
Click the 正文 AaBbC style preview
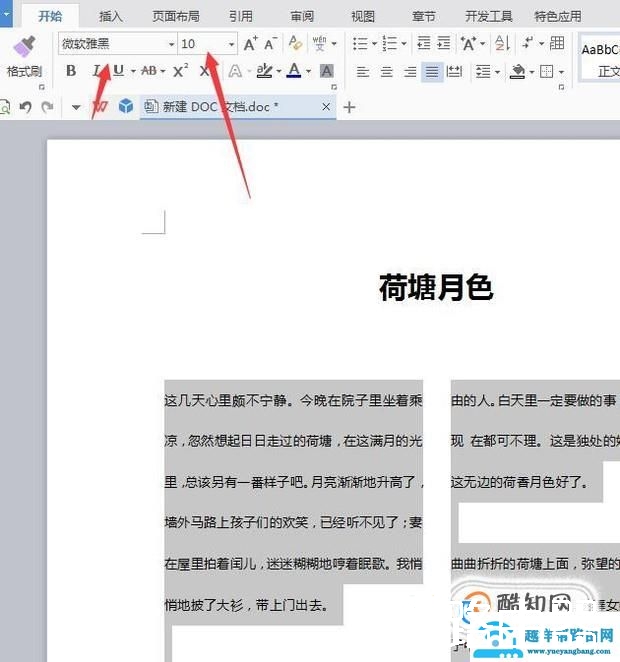601,57
